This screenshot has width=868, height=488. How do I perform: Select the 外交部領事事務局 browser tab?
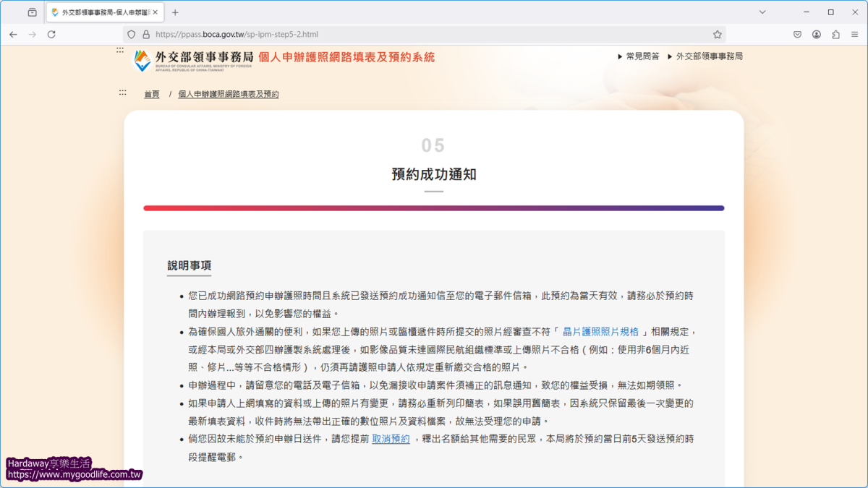(x=101, y=12)
